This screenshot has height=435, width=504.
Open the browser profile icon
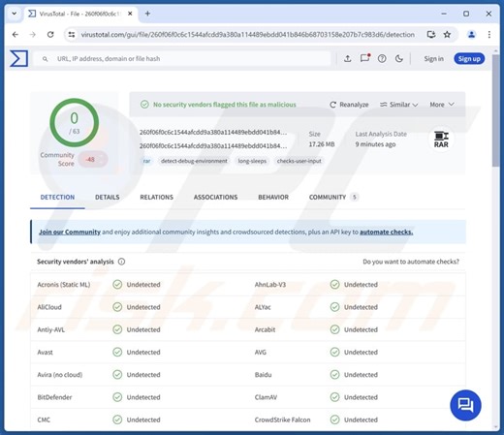(x=471, y=34)
